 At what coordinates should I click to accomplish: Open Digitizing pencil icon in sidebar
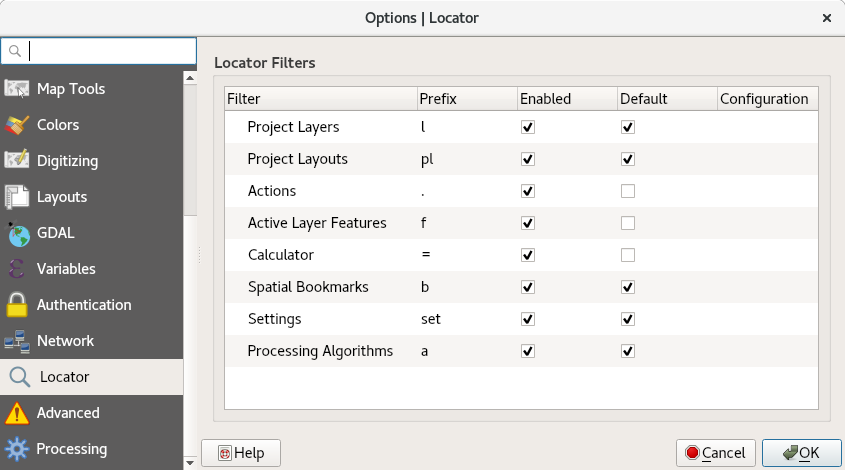17,161
